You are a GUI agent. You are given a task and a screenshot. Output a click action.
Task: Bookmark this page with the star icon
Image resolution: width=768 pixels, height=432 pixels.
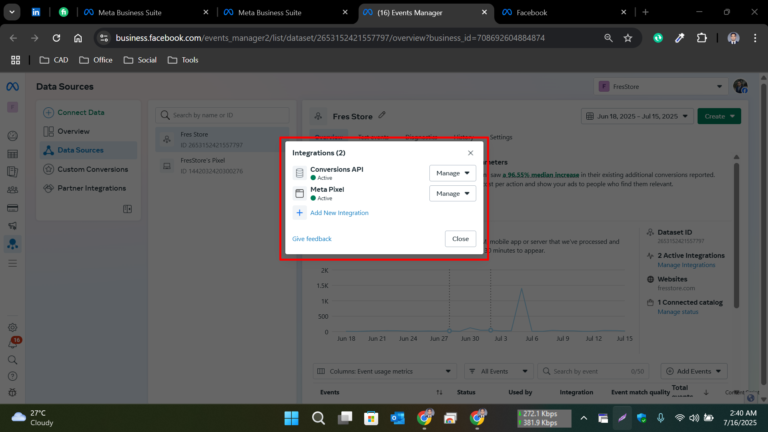click(x=628, y=38)
